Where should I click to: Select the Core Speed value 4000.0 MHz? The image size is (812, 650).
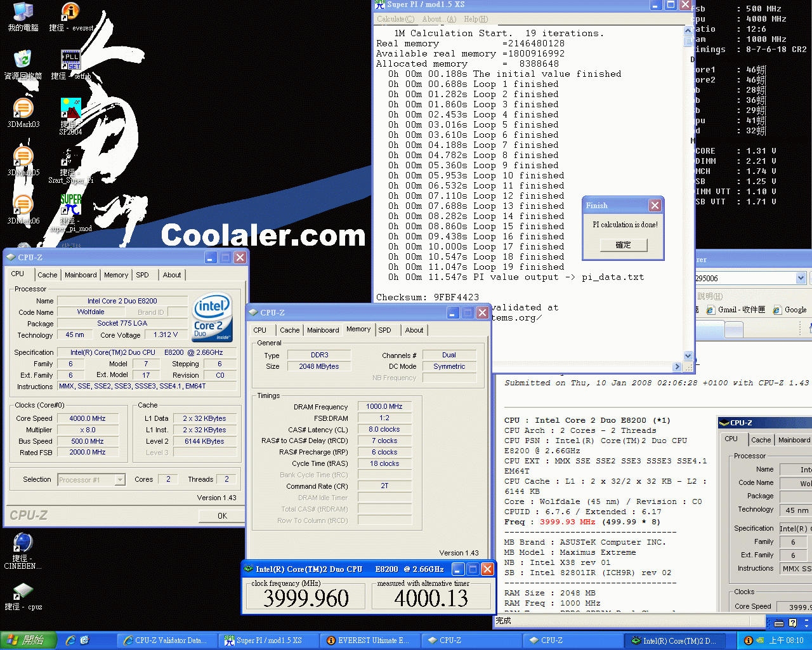(x=88, y=418)
